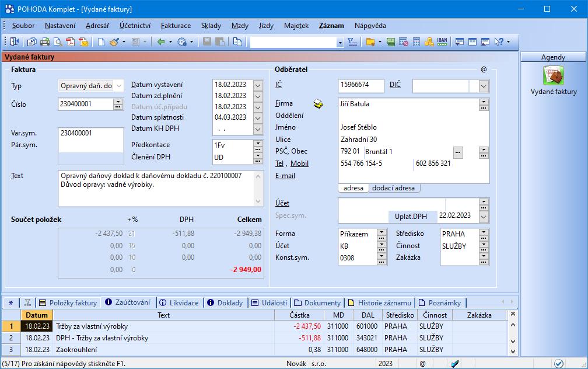Click the Datum column header in the table

coord(37,315)
